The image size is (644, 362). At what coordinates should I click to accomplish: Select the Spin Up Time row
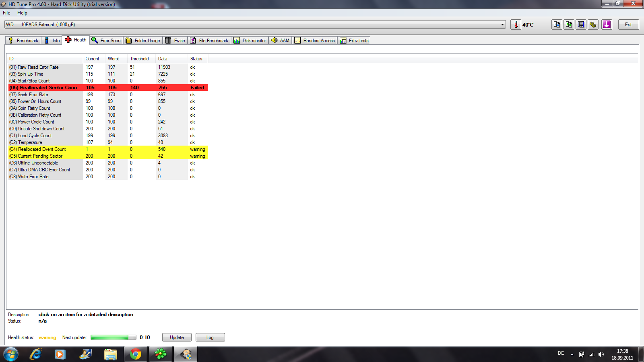(x=108, y=74)
